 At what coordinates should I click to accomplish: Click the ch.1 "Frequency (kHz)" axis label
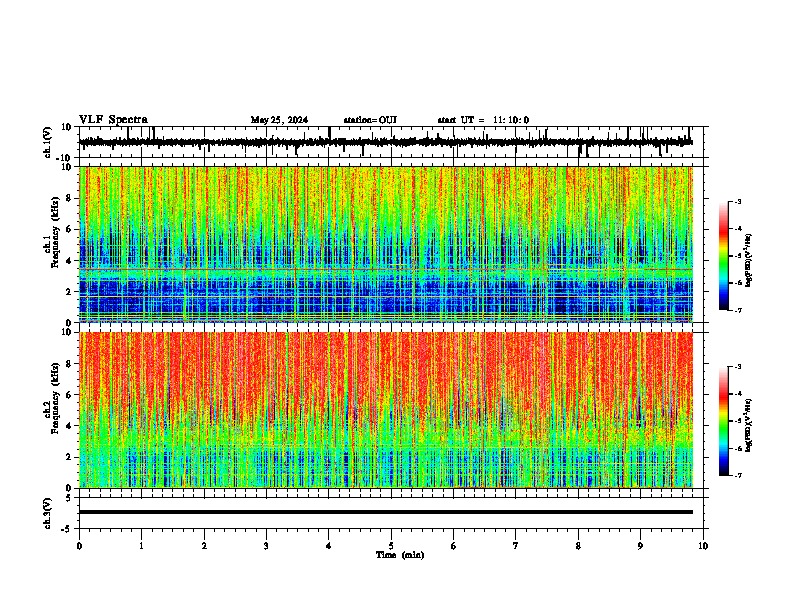click(55, 232)
